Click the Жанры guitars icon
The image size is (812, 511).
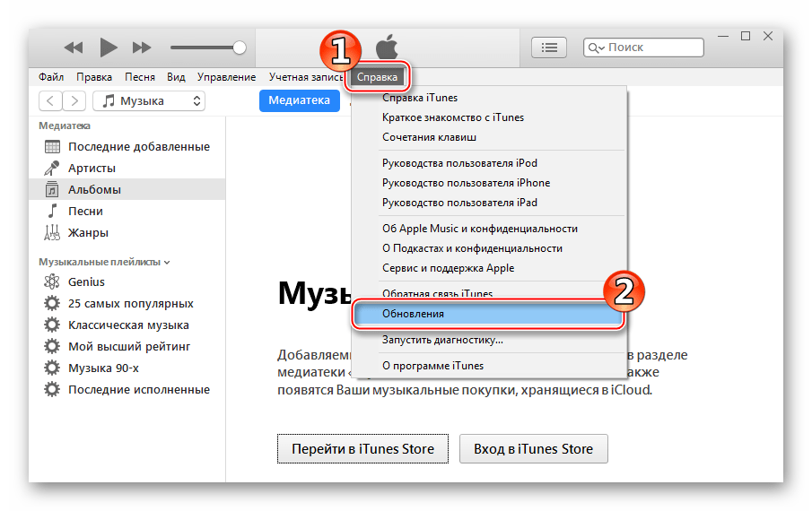click(x=52, y=233)
